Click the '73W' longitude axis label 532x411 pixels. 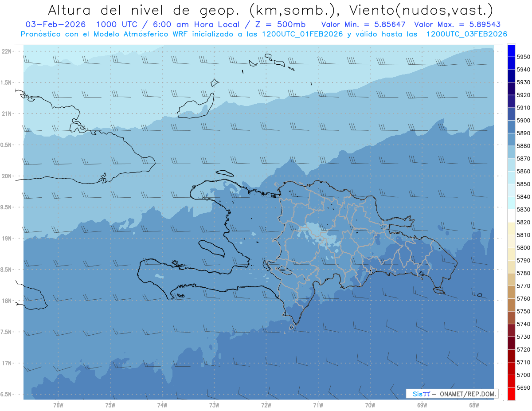pos(214,405)
